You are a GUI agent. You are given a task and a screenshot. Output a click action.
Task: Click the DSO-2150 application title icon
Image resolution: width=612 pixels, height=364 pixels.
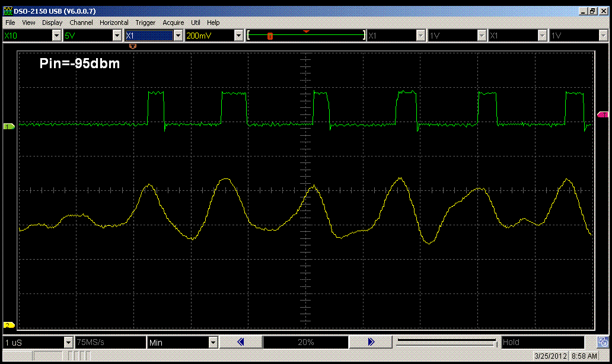pyautogui.click(x=8, y=11)
